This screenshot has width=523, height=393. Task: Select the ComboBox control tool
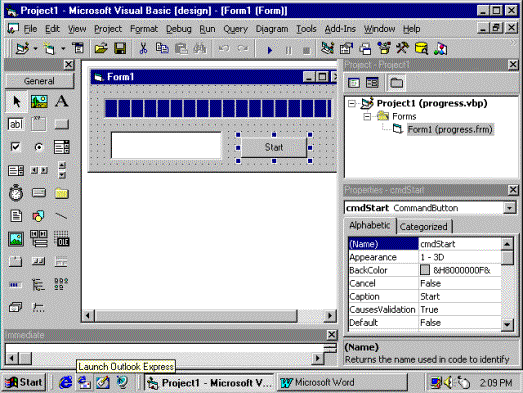coord(62,147)
